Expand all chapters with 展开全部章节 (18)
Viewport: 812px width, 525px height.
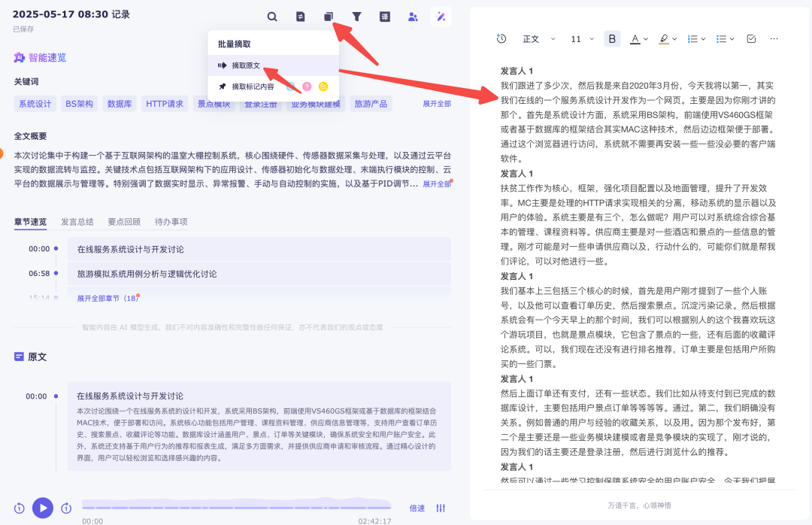108,299
